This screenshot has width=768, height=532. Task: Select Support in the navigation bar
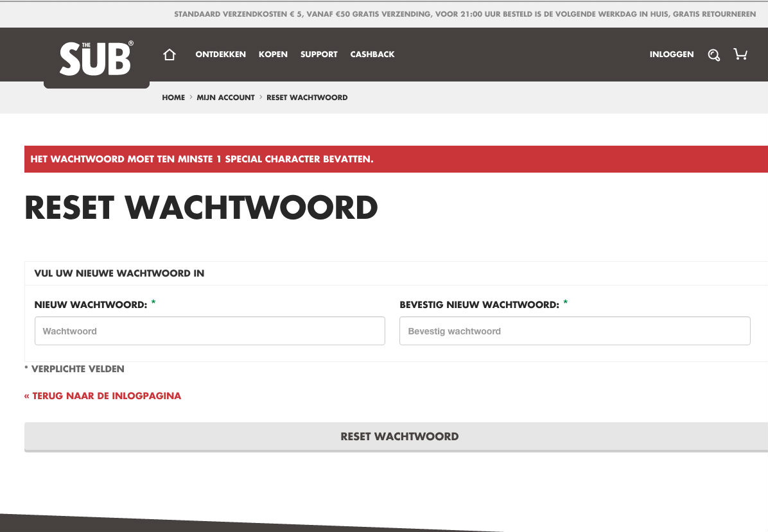(319, 55)
